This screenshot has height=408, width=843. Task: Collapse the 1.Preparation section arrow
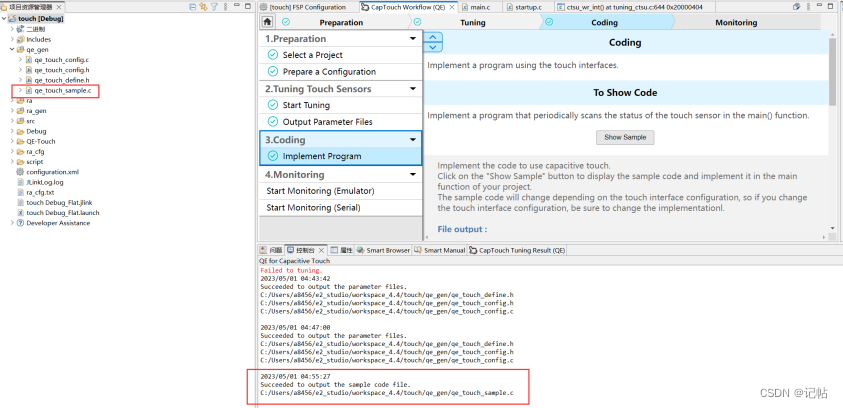click(x=413, y=39)
